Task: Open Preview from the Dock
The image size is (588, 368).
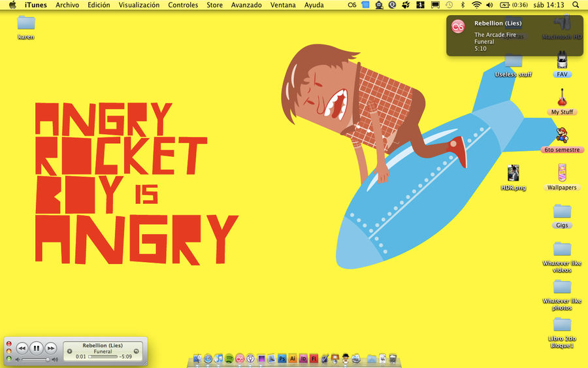Action: tap(271, 359)
